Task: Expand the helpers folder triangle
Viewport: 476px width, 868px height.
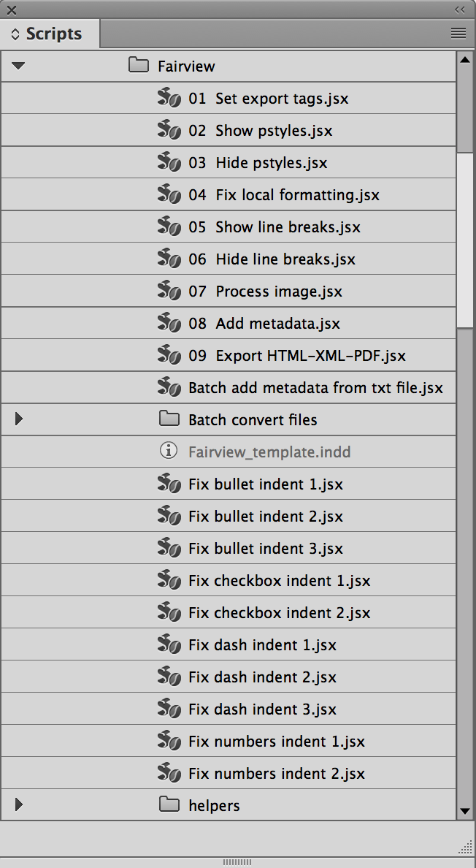Action: (19, 805)
